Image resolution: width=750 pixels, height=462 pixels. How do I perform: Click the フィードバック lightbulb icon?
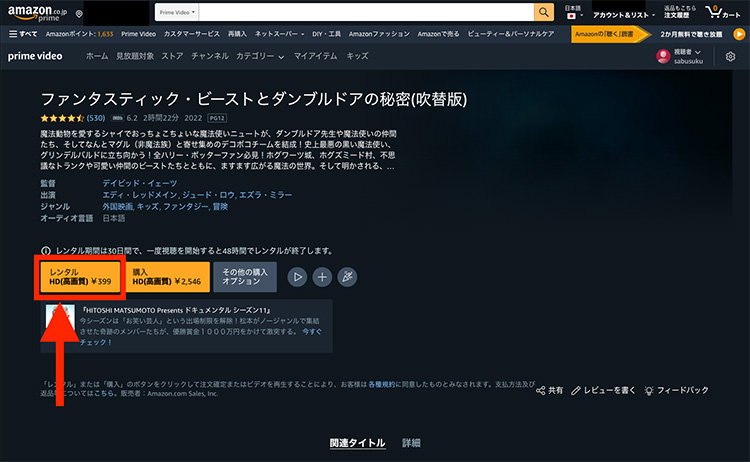click(649, 391)
